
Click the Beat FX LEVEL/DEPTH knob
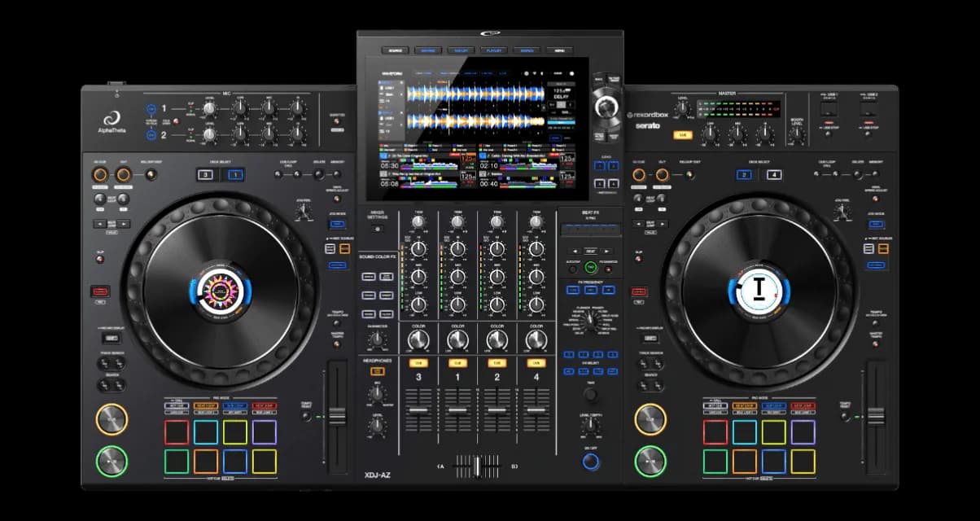[591, 424]
